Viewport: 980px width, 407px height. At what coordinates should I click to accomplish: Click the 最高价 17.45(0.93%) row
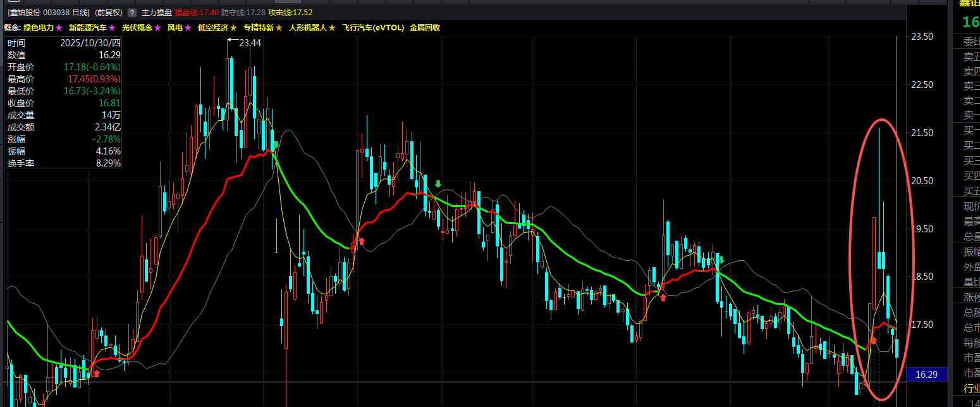[x=64, y=79]
